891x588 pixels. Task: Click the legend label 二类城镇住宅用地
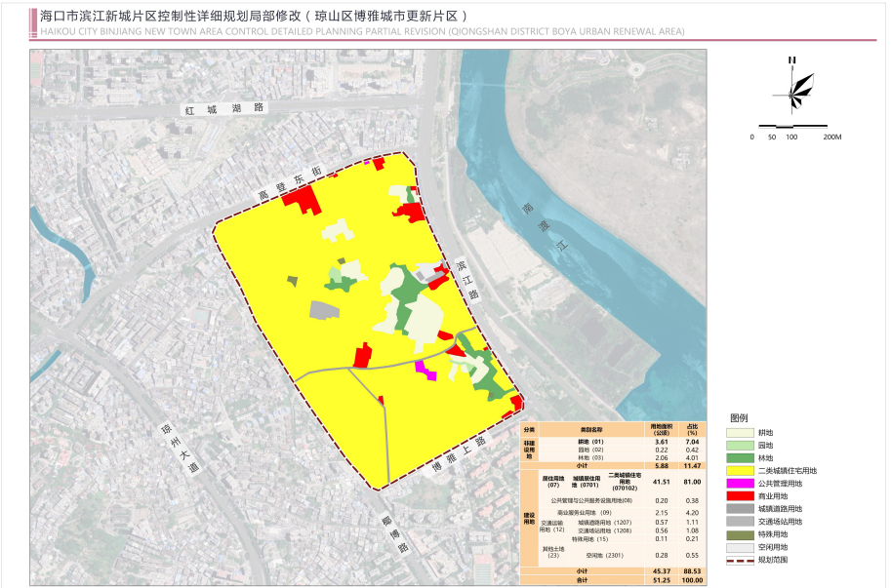(x=787, y=471)
